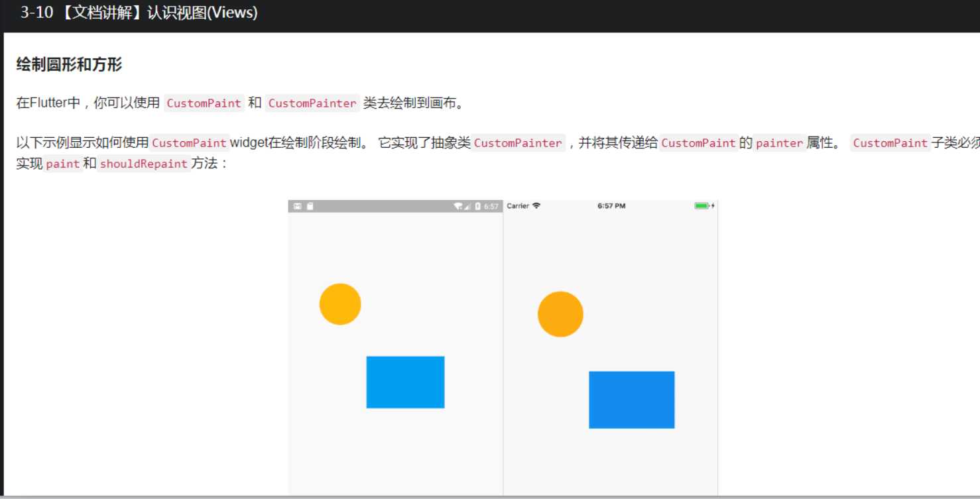
Task: Click CustomPaint code before 子类必须
Action: pyautogui.click(x=890, y=142)
